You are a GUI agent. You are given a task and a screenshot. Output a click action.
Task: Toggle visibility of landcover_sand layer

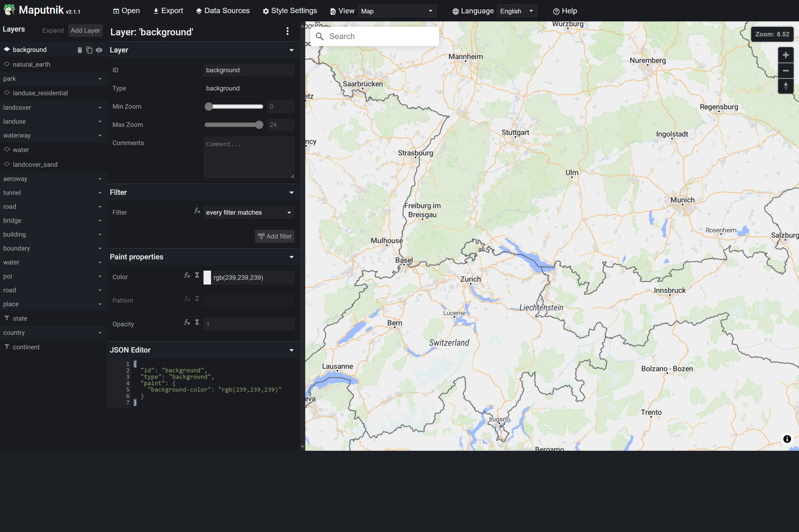pyautogui.click(x=98, y=165)
